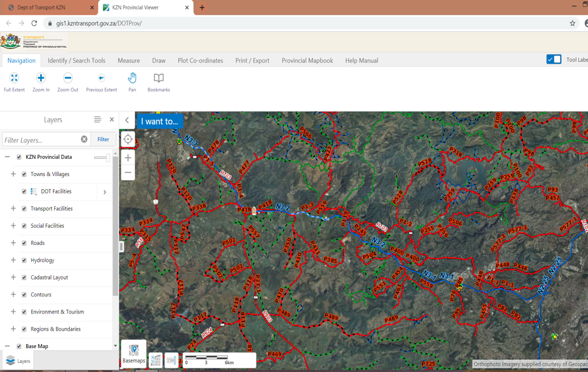Open the Print / Export tab
The height and width of the screenshot is (372, 588).
click(252, 60)
